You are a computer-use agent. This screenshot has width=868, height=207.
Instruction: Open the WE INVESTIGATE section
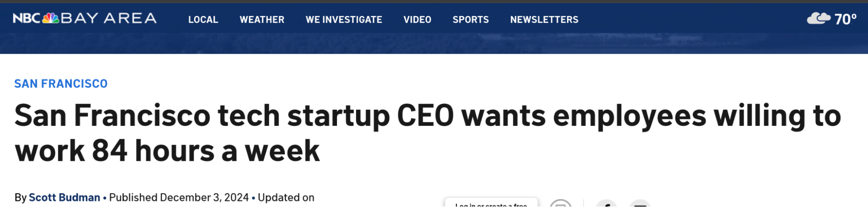[344, 20]
